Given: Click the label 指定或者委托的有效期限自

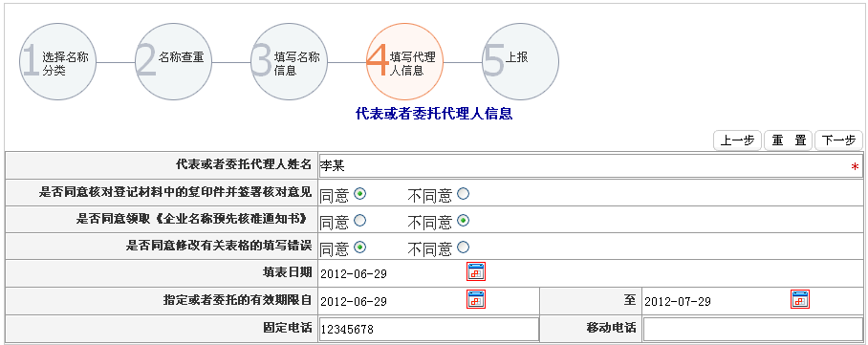Looking at the screenshot, I should click(237, 299).
